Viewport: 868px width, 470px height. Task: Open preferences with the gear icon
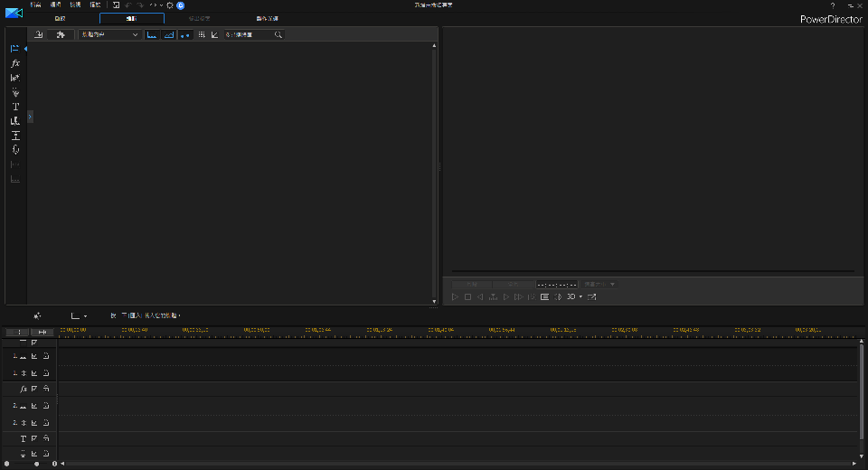(170, 5)
